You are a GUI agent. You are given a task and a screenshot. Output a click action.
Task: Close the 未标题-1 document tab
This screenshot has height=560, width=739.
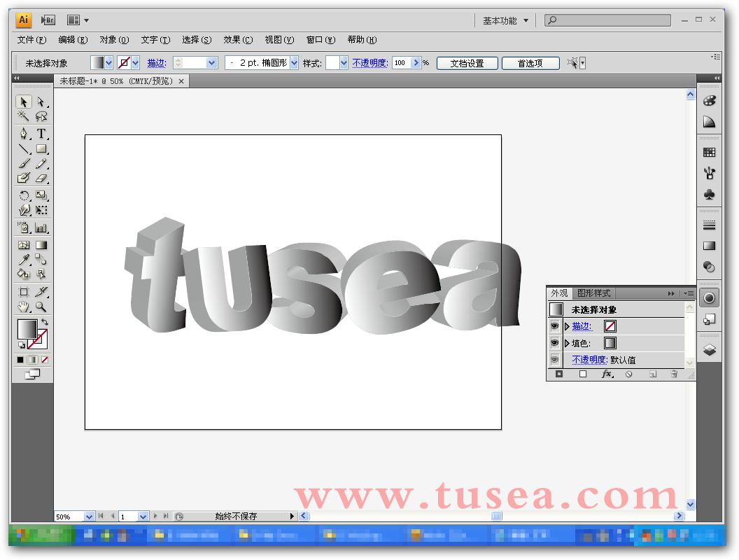(181, 81)
